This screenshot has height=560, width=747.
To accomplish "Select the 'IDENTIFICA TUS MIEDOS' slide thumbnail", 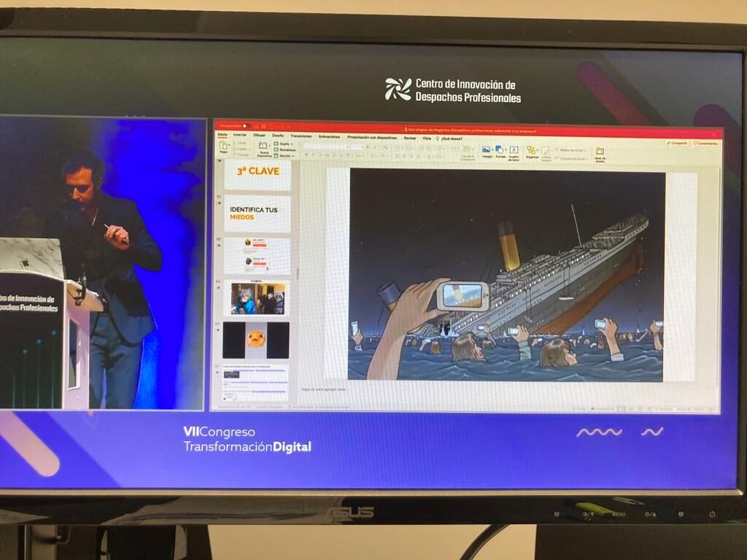I will click(x=258, y=214).
